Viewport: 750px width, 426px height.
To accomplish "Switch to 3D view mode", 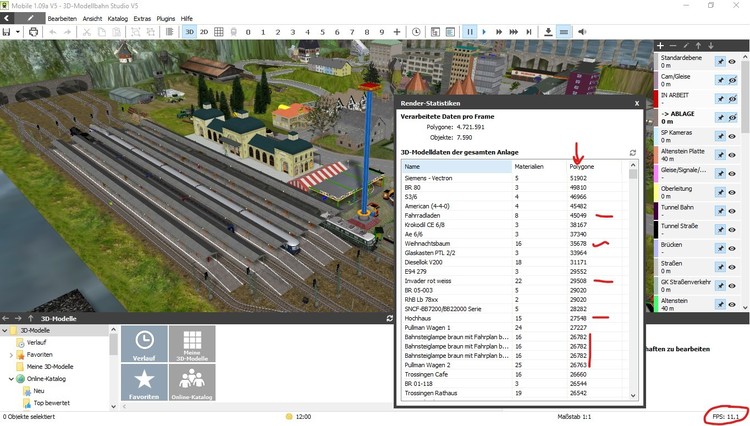I will click(x=189, y=32).
